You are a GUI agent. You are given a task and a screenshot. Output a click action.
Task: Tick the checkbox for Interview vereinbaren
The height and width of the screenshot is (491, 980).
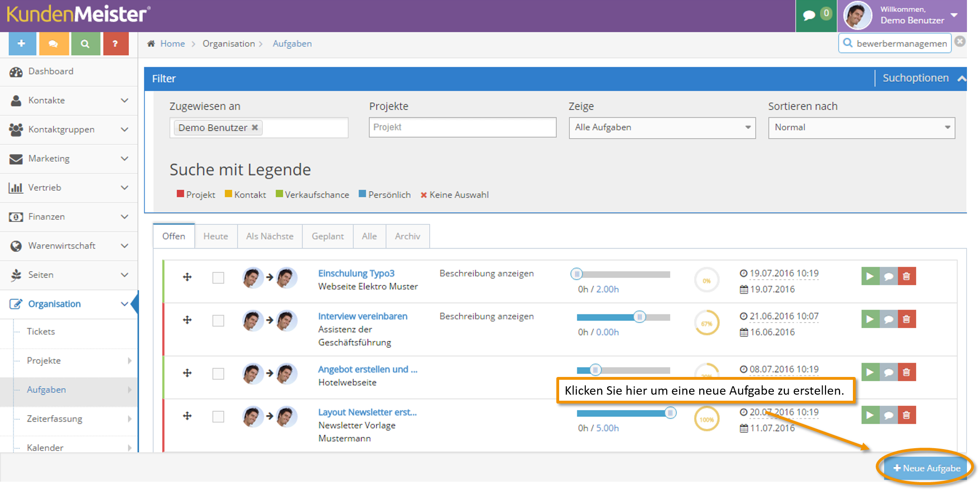pyautogui.click(x=218, y=321)
